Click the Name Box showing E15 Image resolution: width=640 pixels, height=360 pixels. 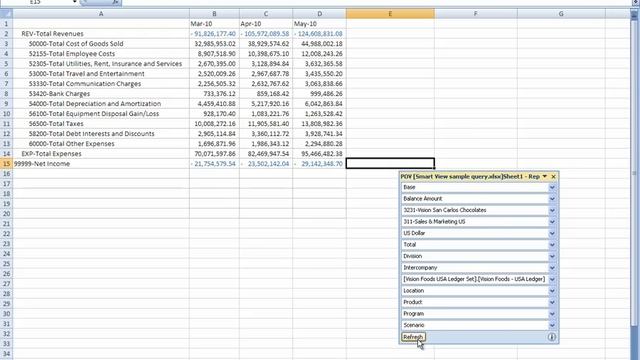click(39, 2)
